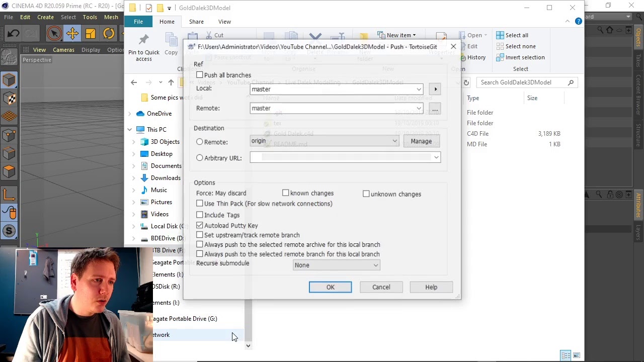This screenshot has width=644, height=362.
Task: Open the Explorer File ribbon tab
Action: (138, 22)
